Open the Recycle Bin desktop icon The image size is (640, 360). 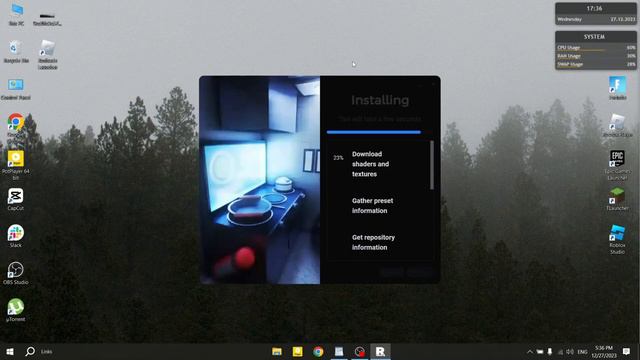[x=16, y=51]
